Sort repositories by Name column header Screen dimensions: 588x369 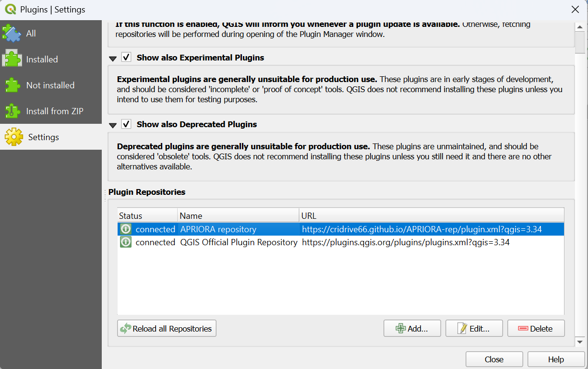click(238, 215)
